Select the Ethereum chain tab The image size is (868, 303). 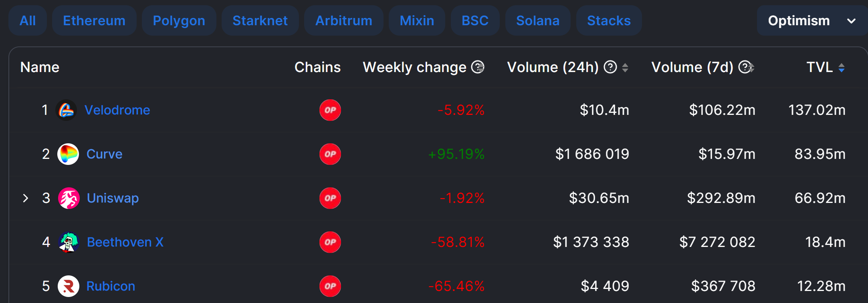click(x=94, y=21)
